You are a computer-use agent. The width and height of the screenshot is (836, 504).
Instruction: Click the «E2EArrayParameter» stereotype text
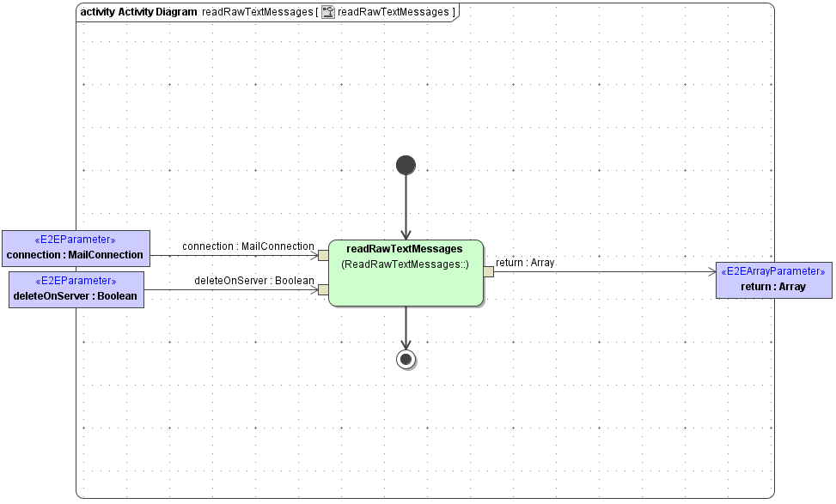[x=772, y=270]
